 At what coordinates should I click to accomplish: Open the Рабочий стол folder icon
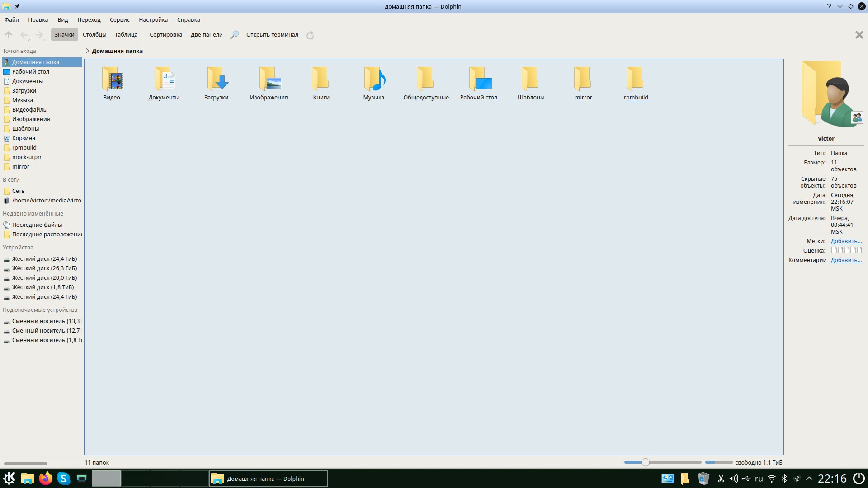coord(478,80)
